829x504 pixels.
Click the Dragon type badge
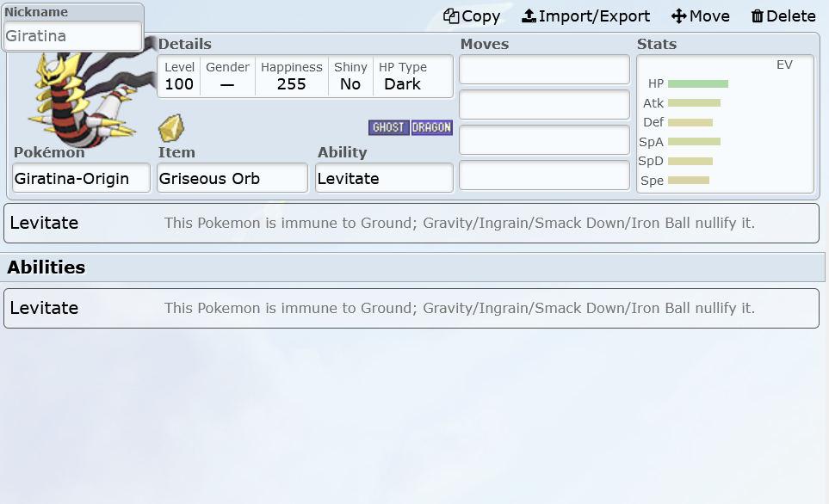click(x=431, y=127)
